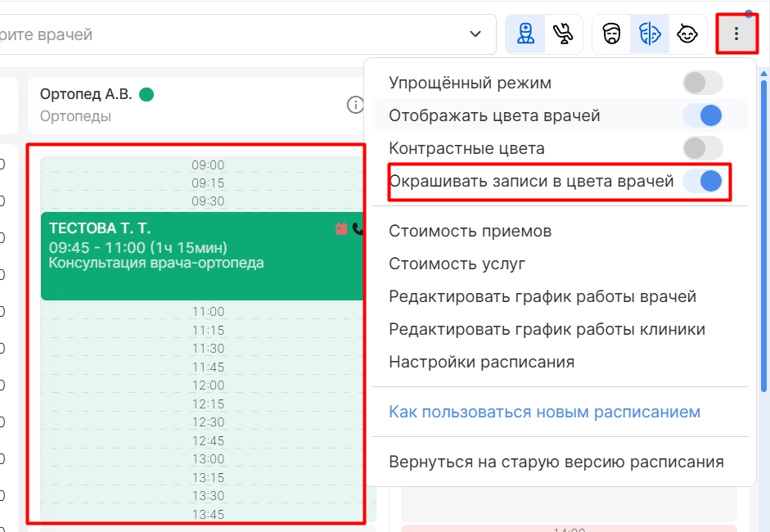
Task: Select the 13:15 time slot
Action: point(208,477)
